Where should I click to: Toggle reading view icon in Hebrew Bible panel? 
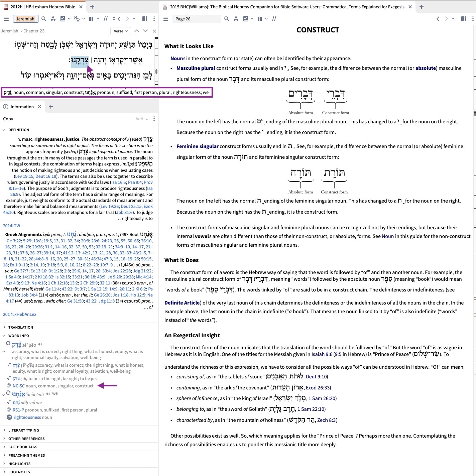coord(145,19)
